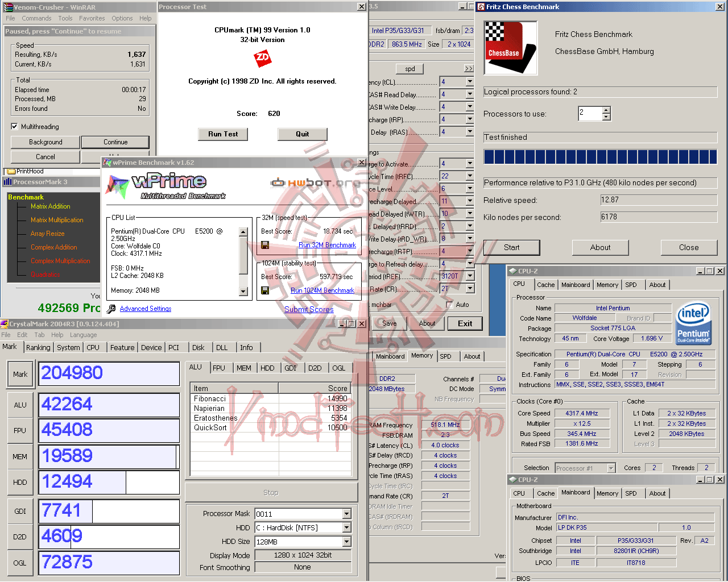Viewport: 728px width, 582px height.
Task: Click Quit in the Processor Test window
Action: (x=303, y=134)
